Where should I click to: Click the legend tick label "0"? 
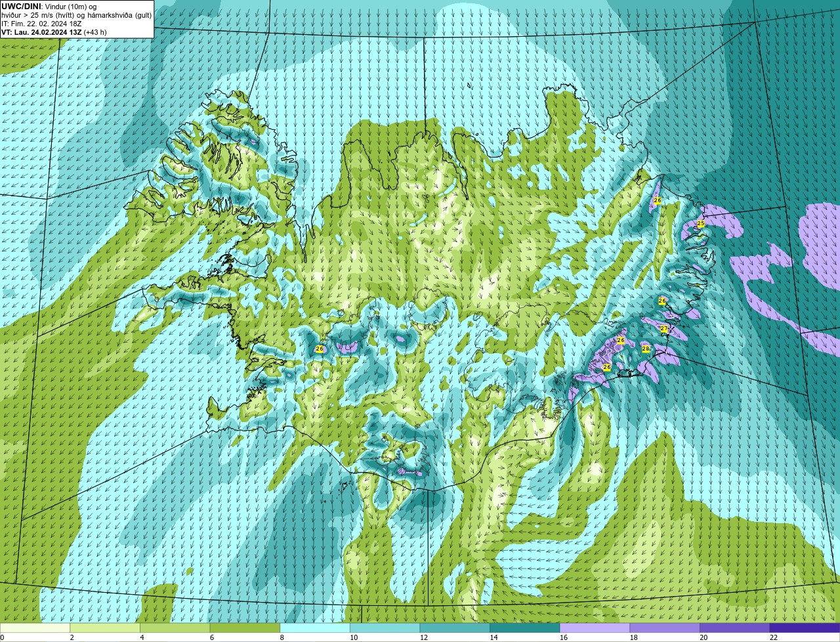[x=3, y=637]
